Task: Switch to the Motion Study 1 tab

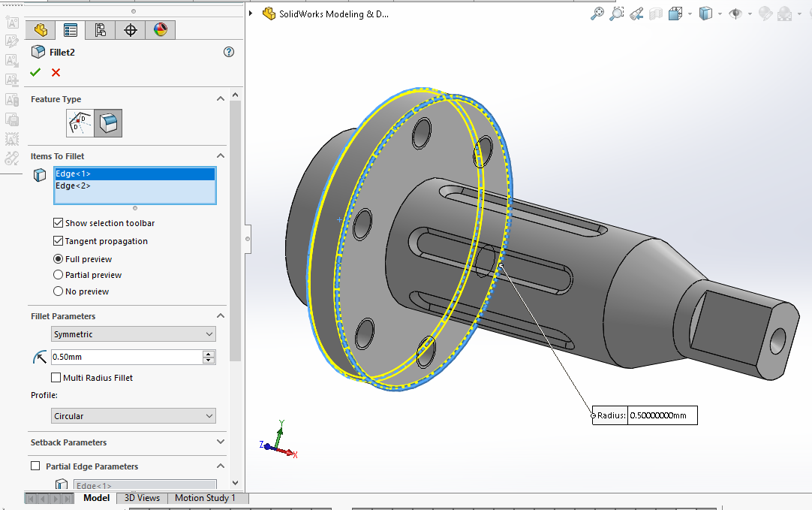Action: pos(205,498)
